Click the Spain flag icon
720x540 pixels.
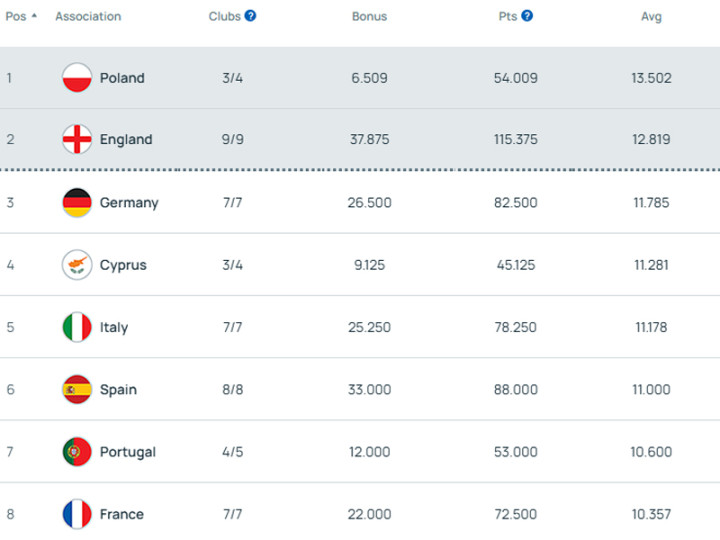tap(77, 390)
